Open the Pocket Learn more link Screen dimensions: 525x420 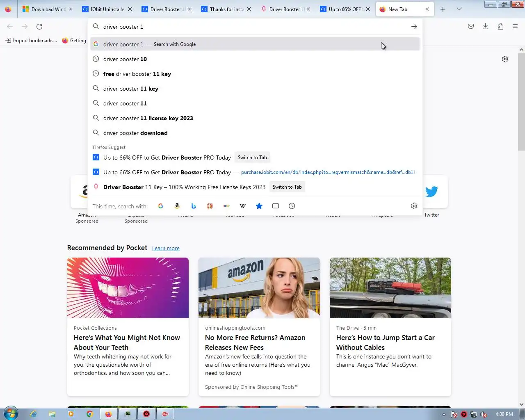coord(166,249)
